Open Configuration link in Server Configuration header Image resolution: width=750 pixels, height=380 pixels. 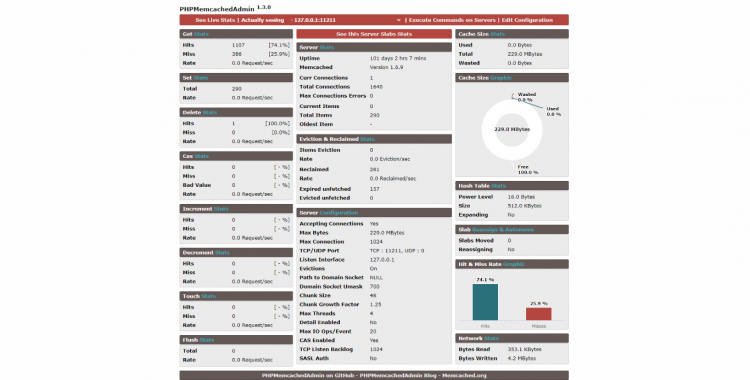(339, 213)
